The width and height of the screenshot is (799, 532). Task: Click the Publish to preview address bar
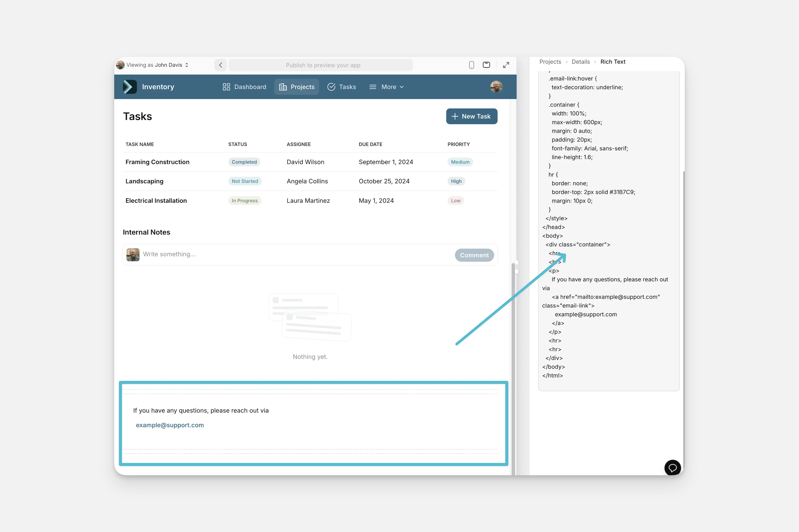click(321, 65)
